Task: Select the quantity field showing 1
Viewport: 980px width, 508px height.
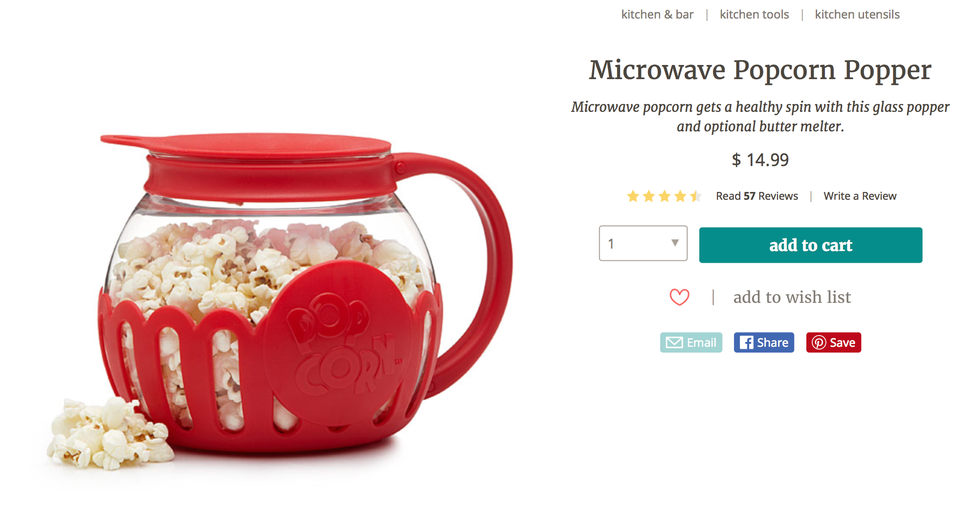Action: (643, 243)
